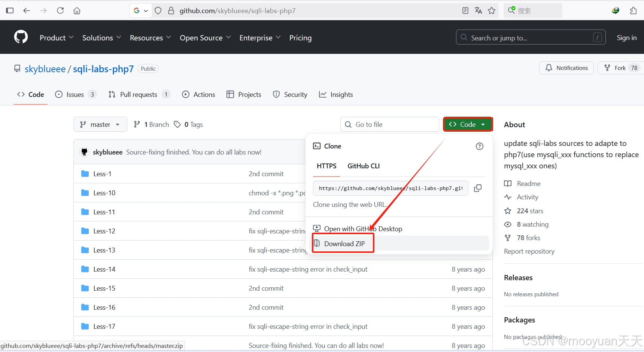644x352 pixels.
Task: Click the browser search box
Action: click(x=533, y=10)
